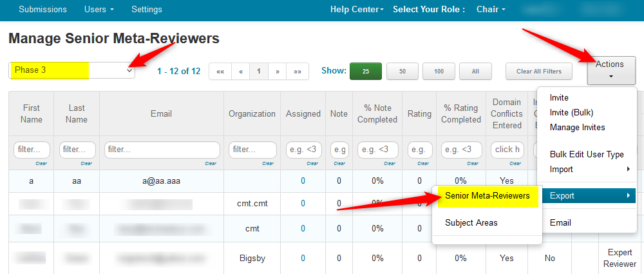Open the Help Center menu

click(x=356, y=10)
